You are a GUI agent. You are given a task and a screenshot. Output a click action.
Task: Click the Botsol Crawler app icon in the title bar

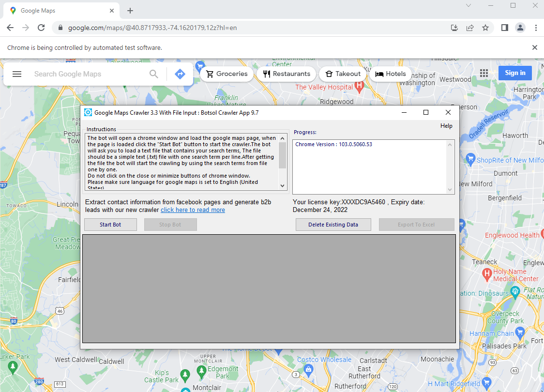click(x=88, y=112)
